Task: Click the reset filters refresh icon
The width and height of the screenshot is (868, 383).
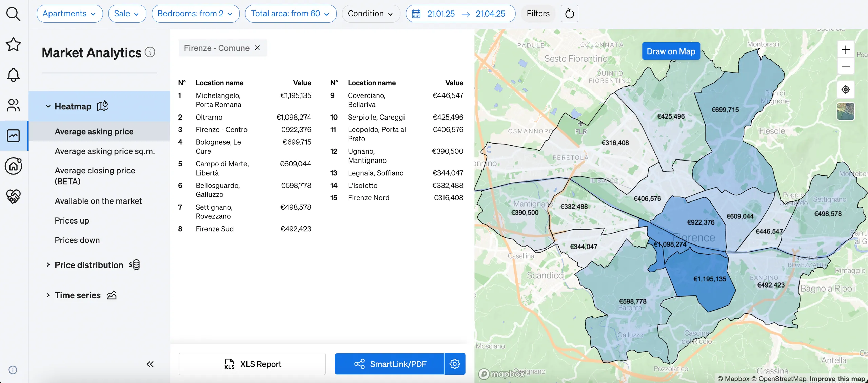Action: pos(570,14)
